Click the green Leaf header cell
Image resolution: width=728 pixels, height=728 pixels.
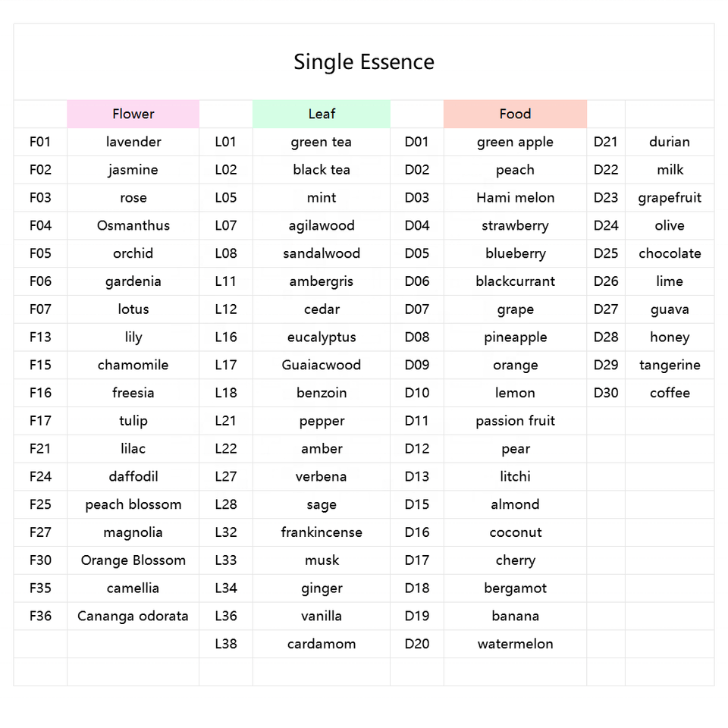(322, 114)
